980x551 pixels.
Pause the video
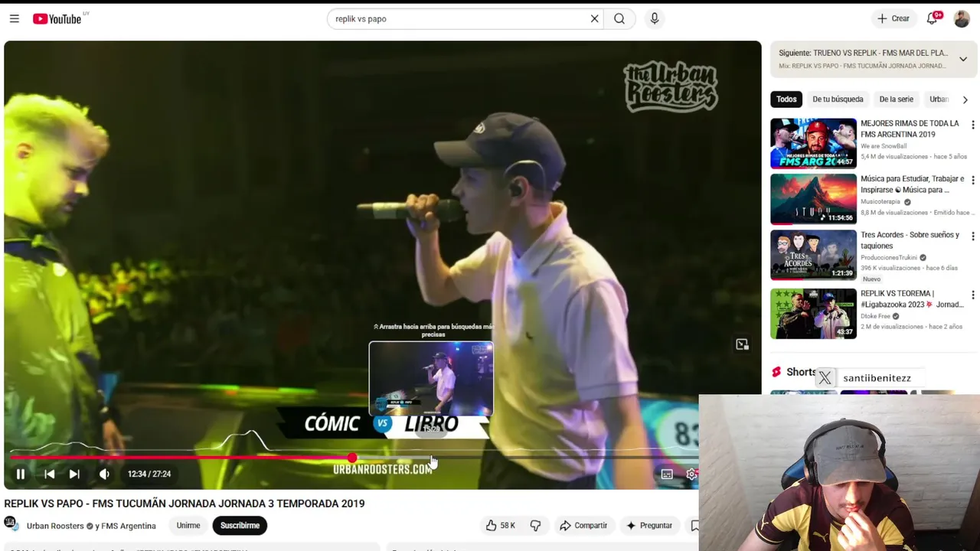click(x=21, y=474)
